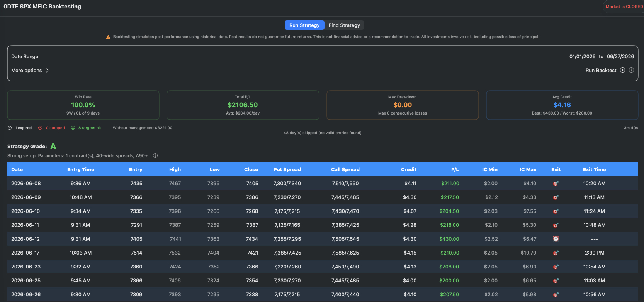
Task: Click the Total P/L $2106.50 value
Action: click(x=243, y=105)
